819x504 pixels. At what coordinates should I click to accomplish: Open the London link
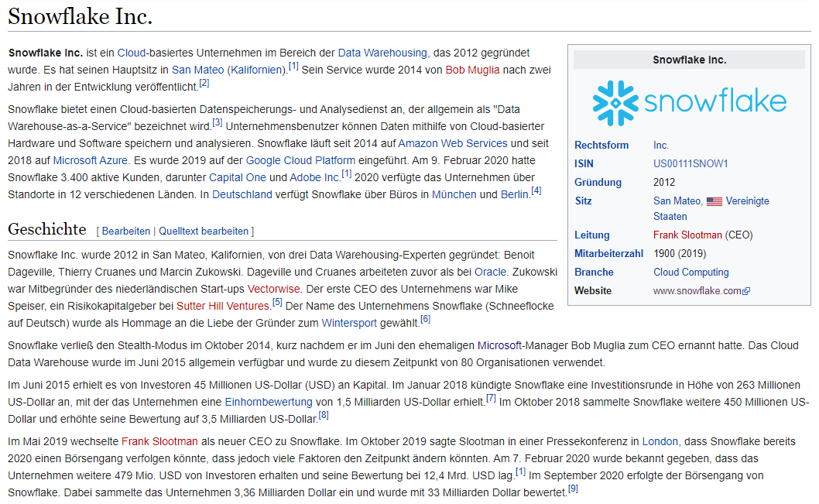click(x=660, y=442)
